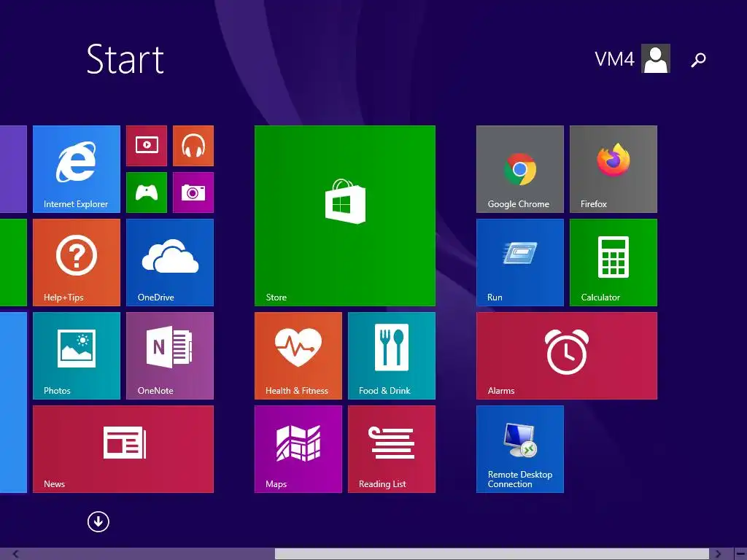
Task: Open the Internet Explorer tile
Action: click(x=76, y=169)
